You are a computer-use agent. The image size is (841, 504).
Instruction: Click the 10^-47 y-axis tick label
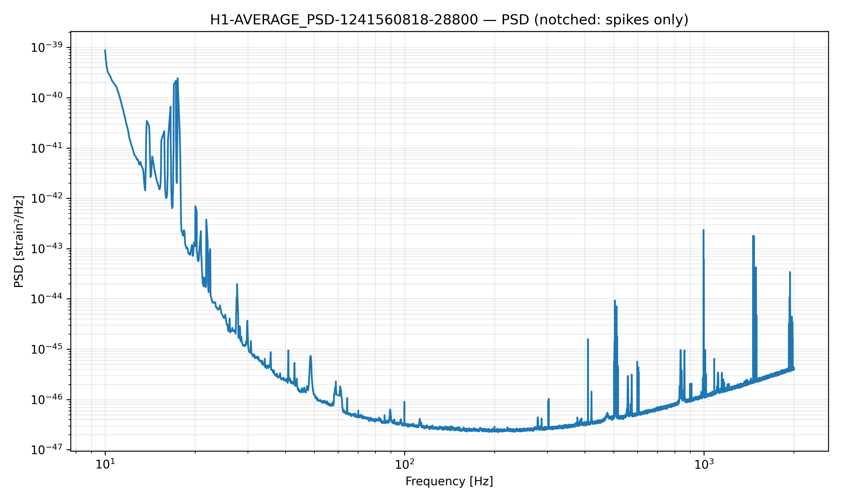47,450
